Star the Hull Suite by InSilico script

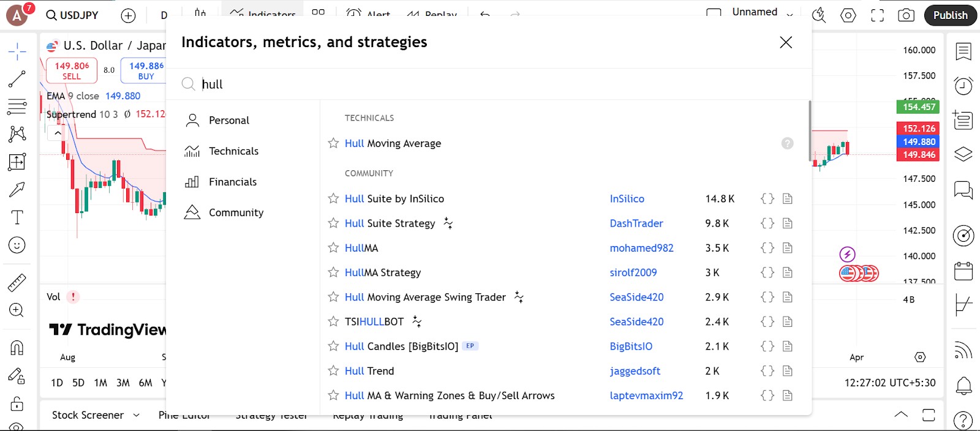[x=333, y=198]
